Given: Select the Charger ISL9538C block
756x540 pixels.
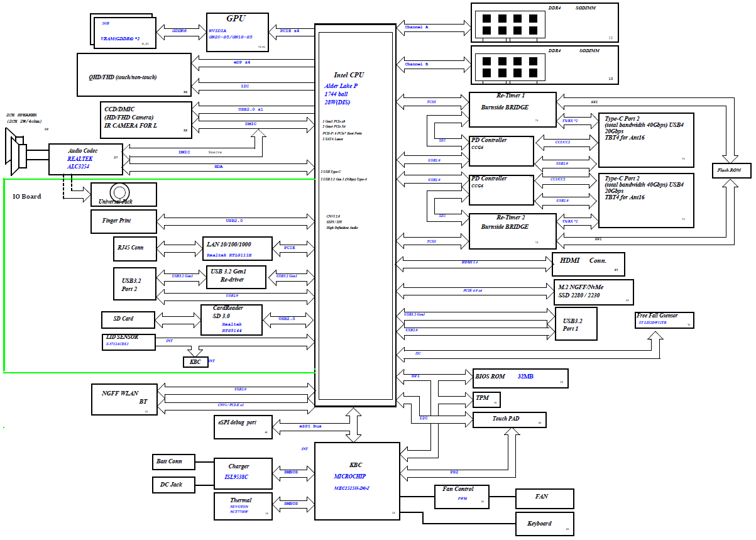Looking at the screenshot, I should (x=242, y=473).
